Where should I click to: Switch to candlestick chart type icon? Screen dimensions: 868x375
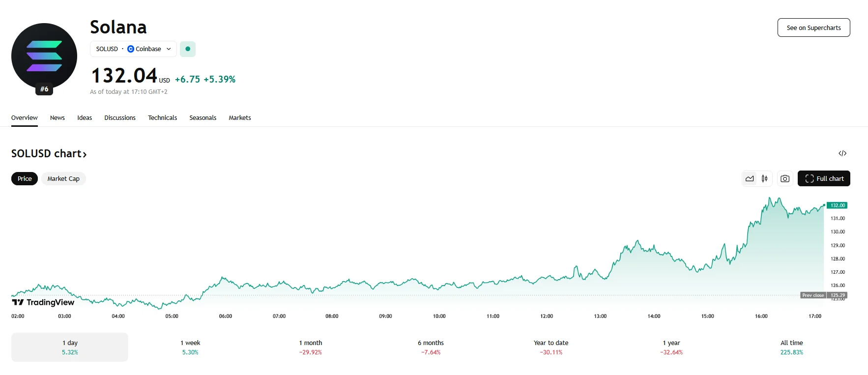pos(764,178)
